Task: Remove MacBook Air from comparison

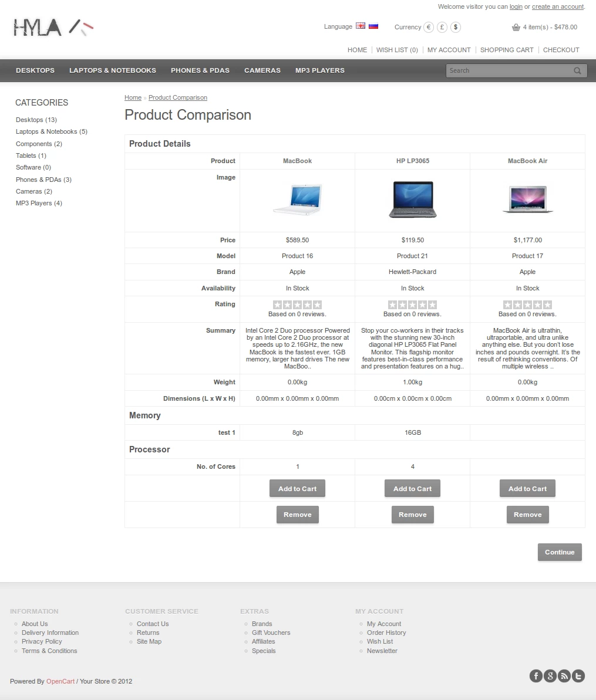Action: point(528,515)
